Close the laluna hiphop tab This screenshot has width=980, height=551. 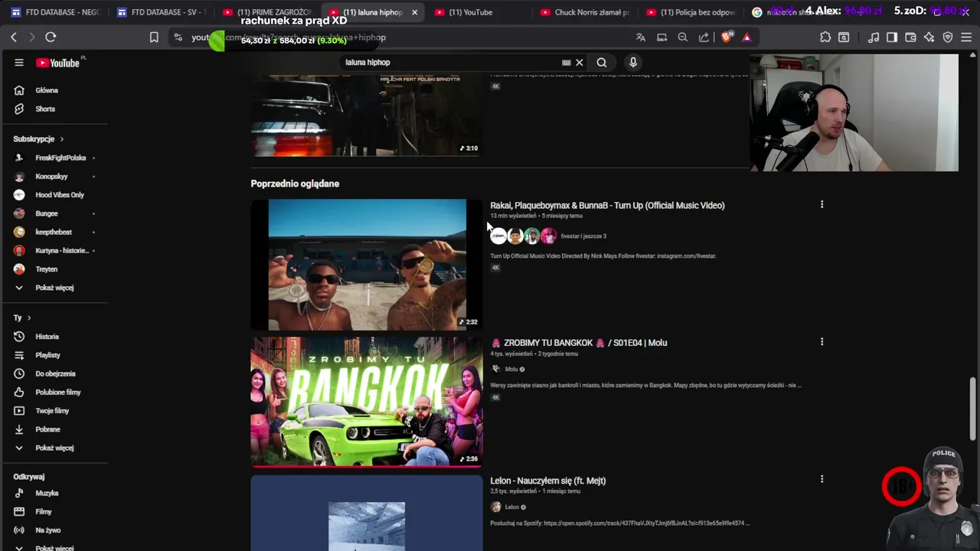[x=414, y=12]
